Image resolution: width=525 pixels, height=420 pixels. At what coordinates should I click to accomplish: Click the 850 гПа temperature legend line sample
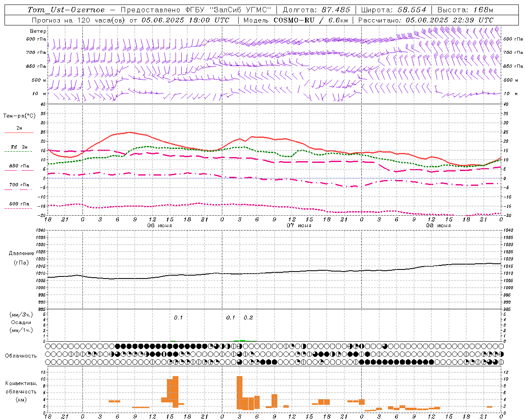[x=19, y=171]
